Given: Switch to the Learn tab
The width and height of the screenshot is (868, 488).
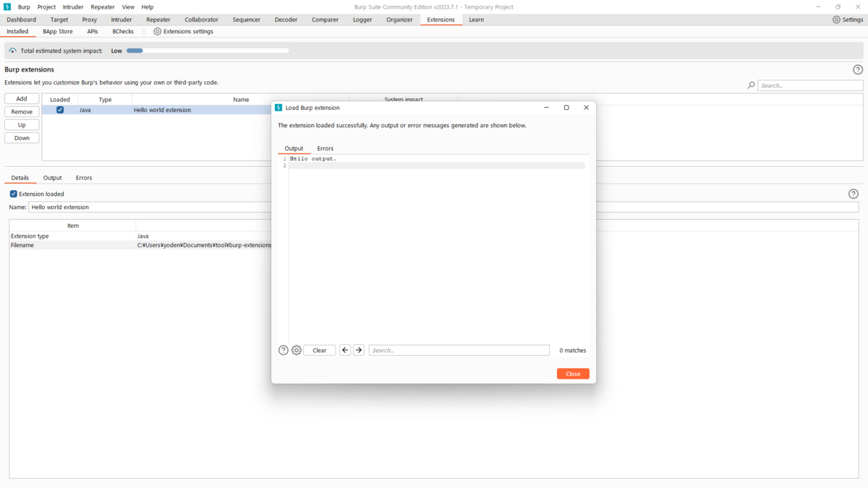Looking at the screenshot, I should (477, 20).
